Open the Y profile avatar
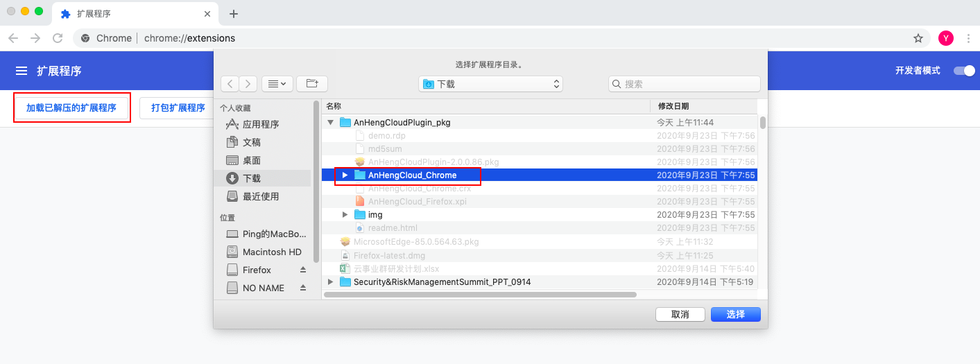The width and height of the screenshot is (980, 364). pyautogui.click(x=946, y=38)
